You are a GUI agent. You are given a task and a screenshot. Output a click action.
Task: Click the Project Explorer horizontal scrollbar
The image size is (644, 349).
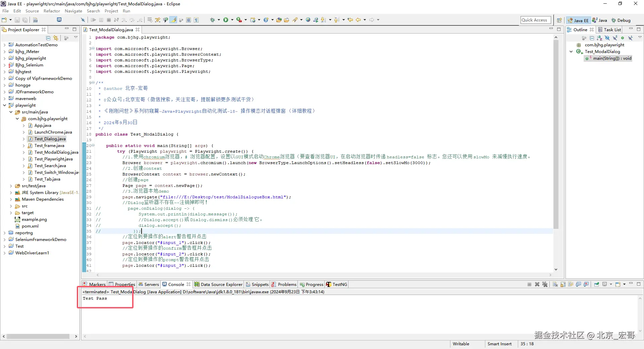[x=38, y=336]
